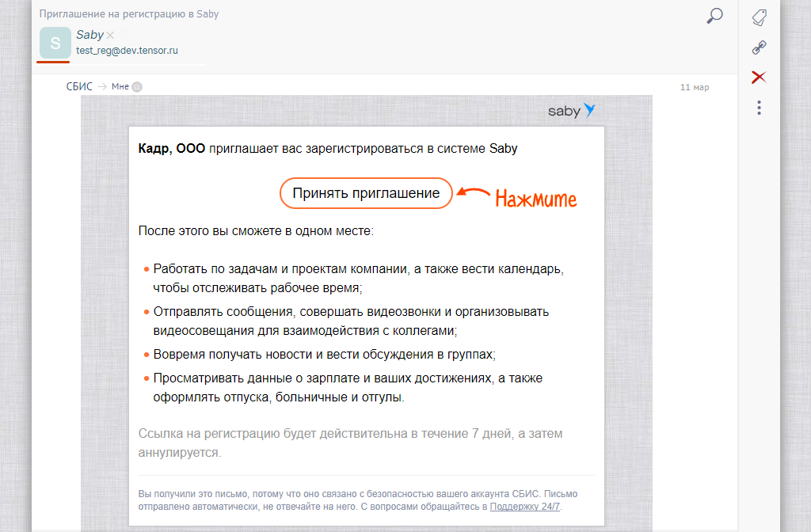Click the chain link icon
811x532 pixels.
click(759, 47)
